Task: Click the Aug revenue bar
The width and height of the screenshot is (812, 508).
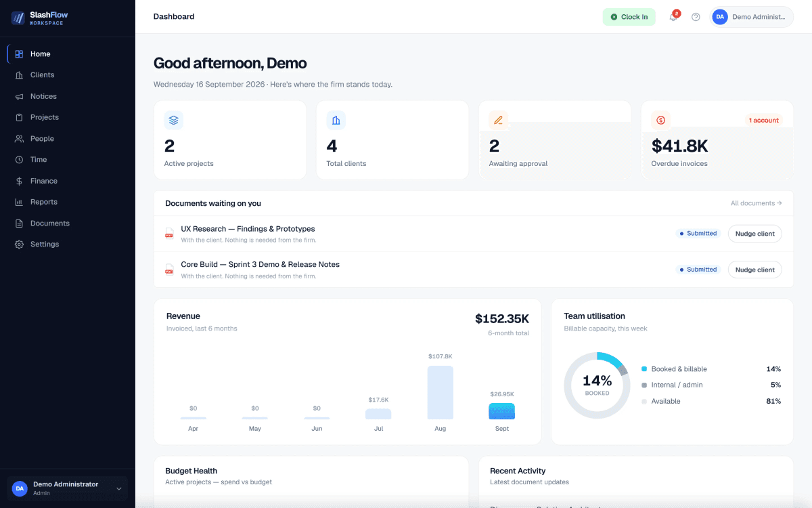Action: (x=440, y=393)
